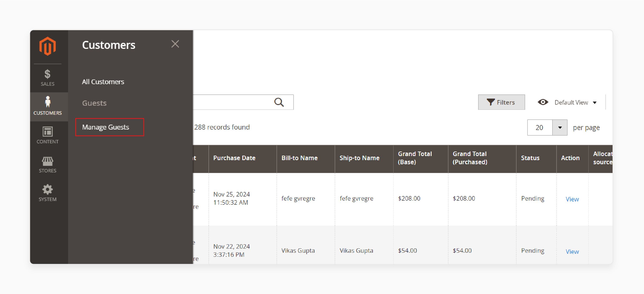The height and width of the screenshot is (294, 644).
Task: Click the '288 records found' text
Action: tap(222, 127)
